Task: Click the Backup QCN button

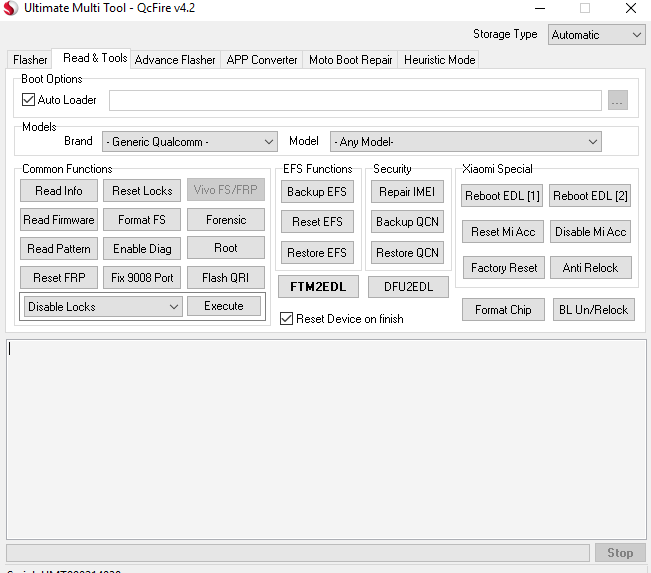Action: point(407,222)
